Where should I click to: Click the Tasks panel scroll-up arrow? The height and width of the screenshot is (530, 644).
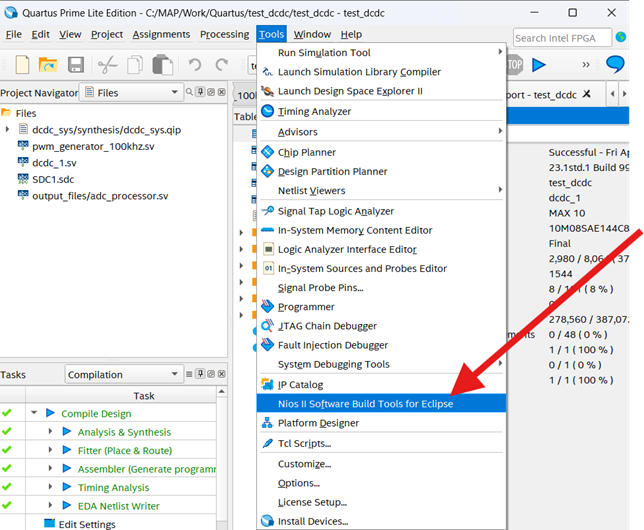coord(221,392)
